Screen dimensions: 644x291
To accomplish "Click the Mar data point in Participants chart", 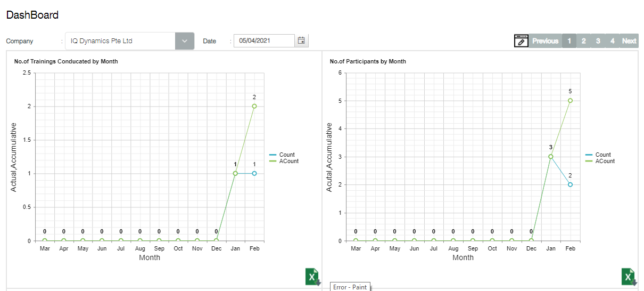I will point(356,240).
